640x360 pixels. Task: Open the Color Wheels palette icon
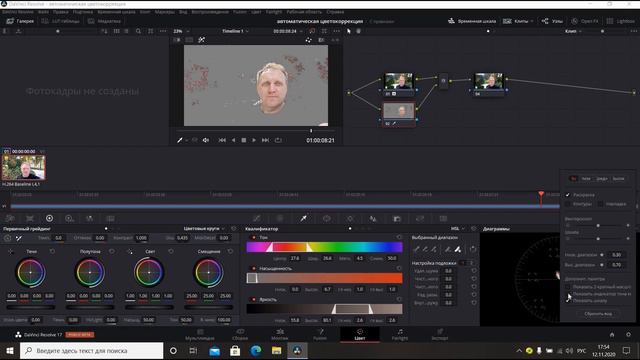[x=49, y=219]
